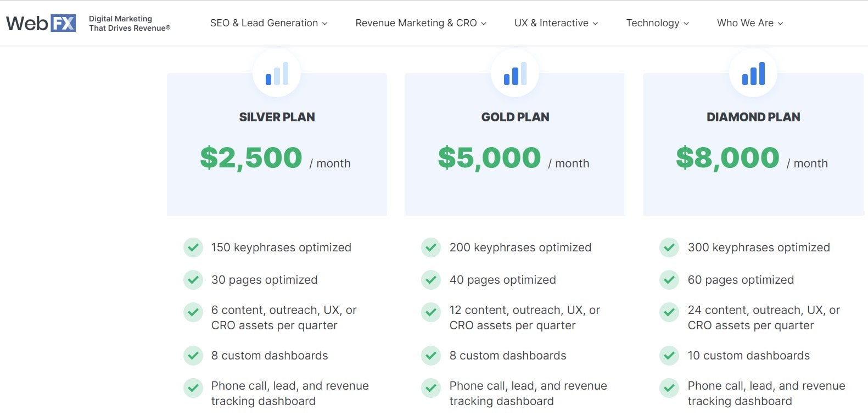Image resolution: width=868 pixels, height=416 pixels.
Task: Click Digital Marketing That Drives Revenue tagline
Action: point(130,23)
